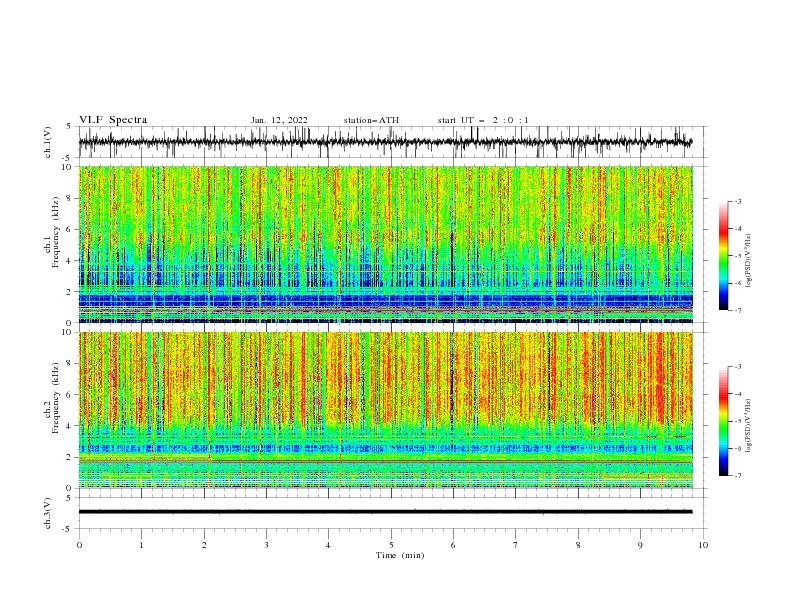
Task: Click time axis tick label '5'
Action: tap(391, 545)
